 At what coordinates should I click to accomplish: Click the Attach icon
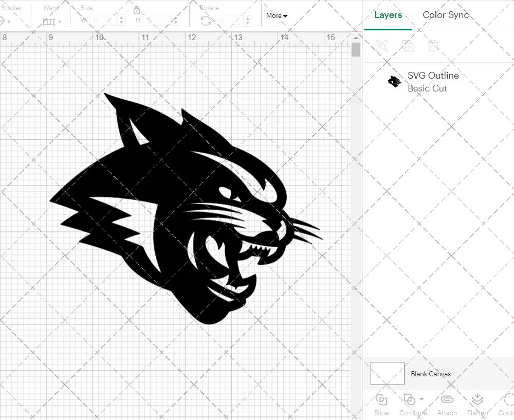click(447, 404)
